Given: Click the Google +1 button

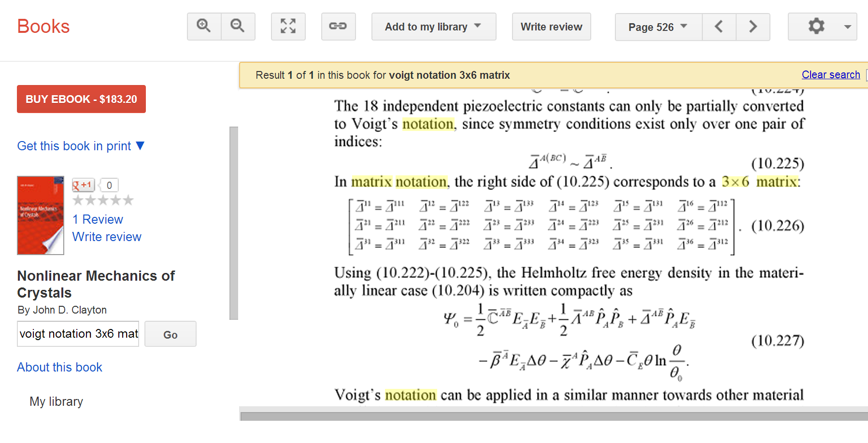Looking at the screenshot, I should [x=83, y=185].
